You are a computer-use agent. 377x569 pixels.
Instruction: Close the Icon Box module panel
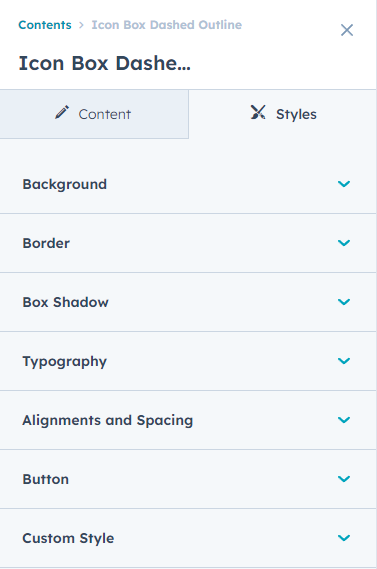click(x=347, y=30)
